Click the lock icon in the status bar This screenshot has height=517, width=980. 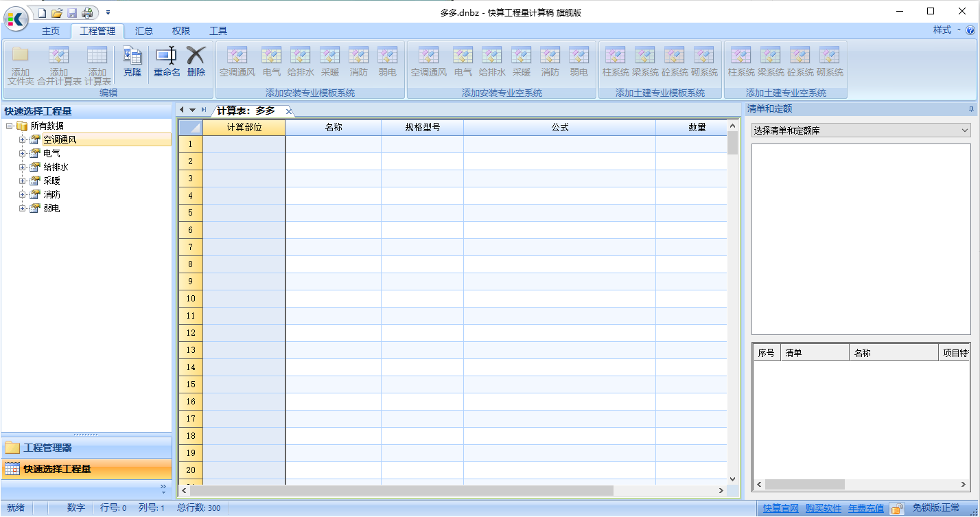pyautogui.click(x=897, y=508)
